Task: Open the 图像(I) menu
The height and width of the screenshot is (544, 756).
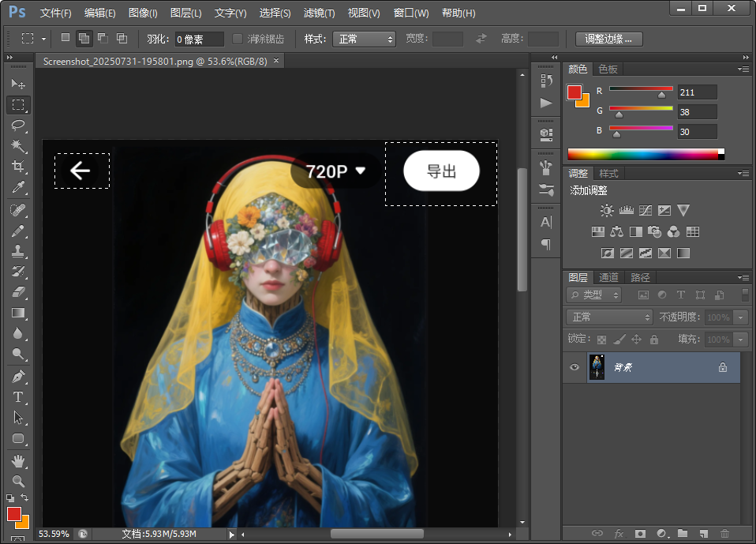Action: click(143, 13)
